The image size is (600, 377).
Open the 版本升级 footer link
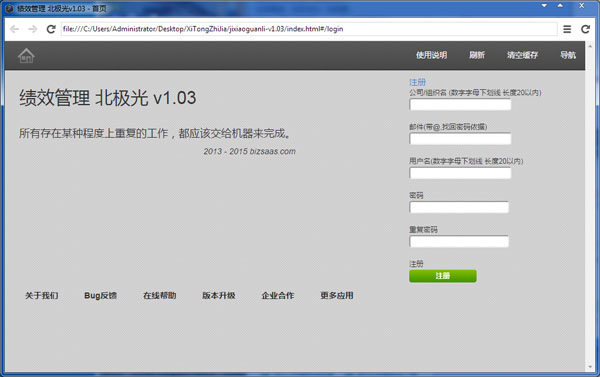tap(218, 295)
